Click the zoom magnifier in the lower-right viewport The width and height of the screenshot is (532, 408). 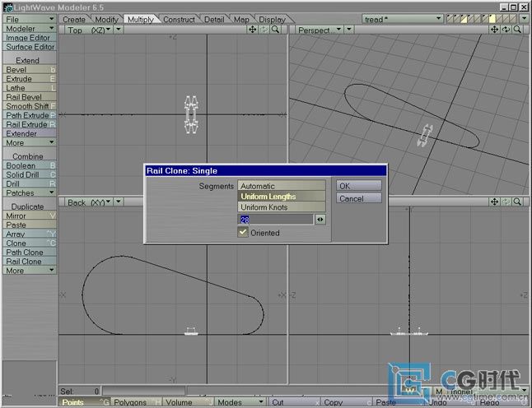pos(517,202)
